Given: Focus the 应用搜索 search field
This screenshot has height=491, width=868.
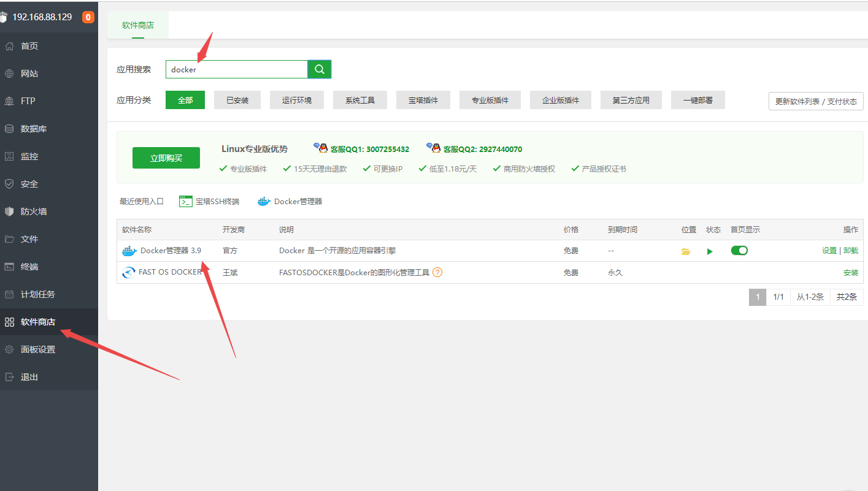Looking at the screenshot, I should pos(237,69).
